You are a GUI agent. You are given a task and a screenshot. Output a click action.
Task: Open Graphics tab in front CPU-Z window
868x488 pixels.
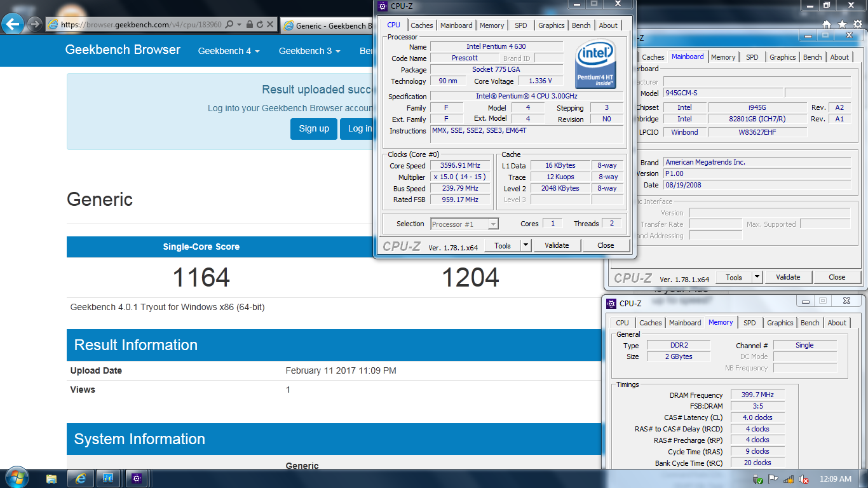pos(551,25)
